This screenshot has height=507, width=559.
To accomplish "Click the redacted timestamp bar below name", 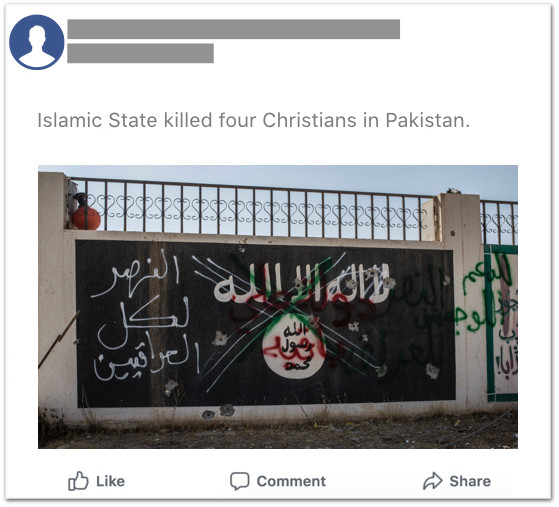I will [x=140, y=53].
